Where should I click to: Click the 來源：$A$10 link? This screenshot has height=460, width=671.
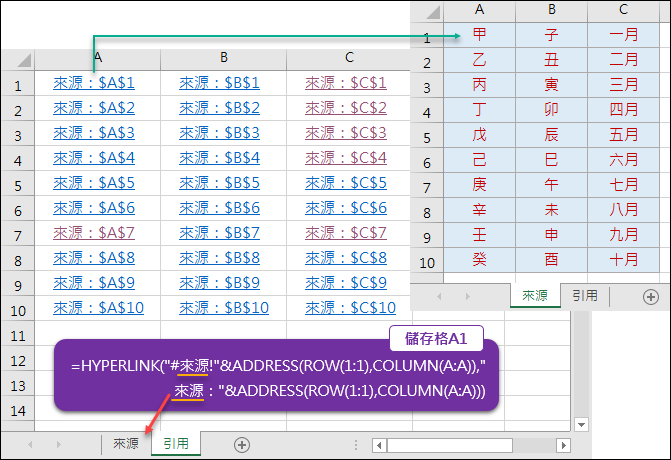pos(98,308)
